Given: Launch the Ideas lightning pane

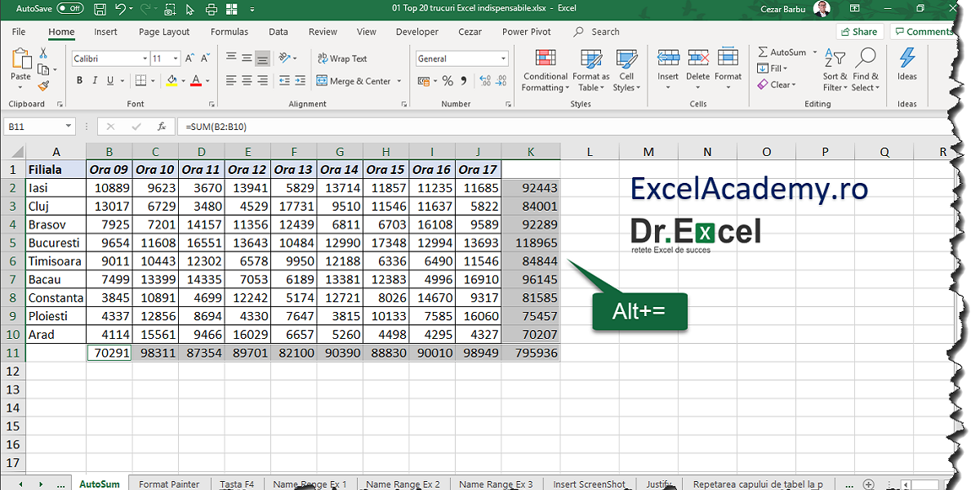Looking at the screenshot, I should (x=907, y=65).
